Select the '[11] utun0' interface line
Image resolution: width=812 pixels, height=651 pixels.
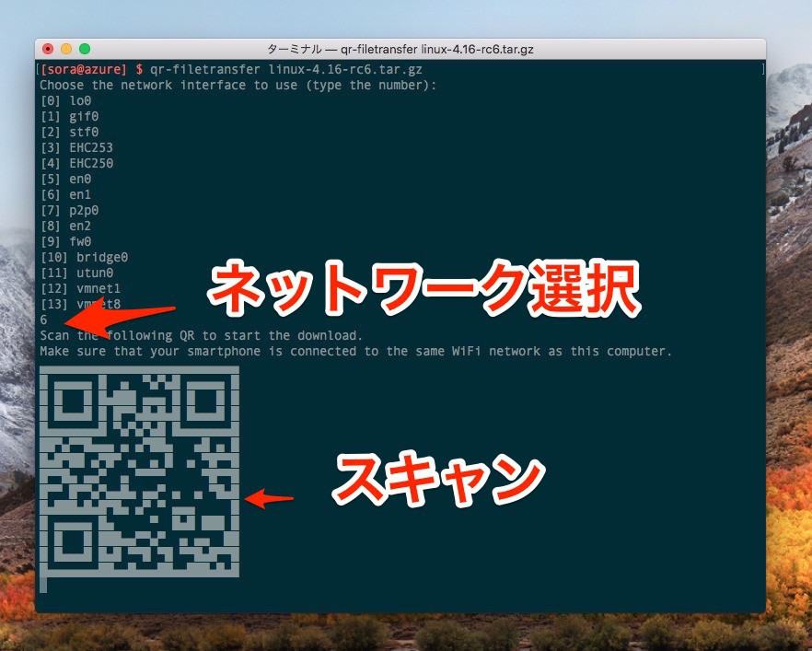click(x=76, y=273)
